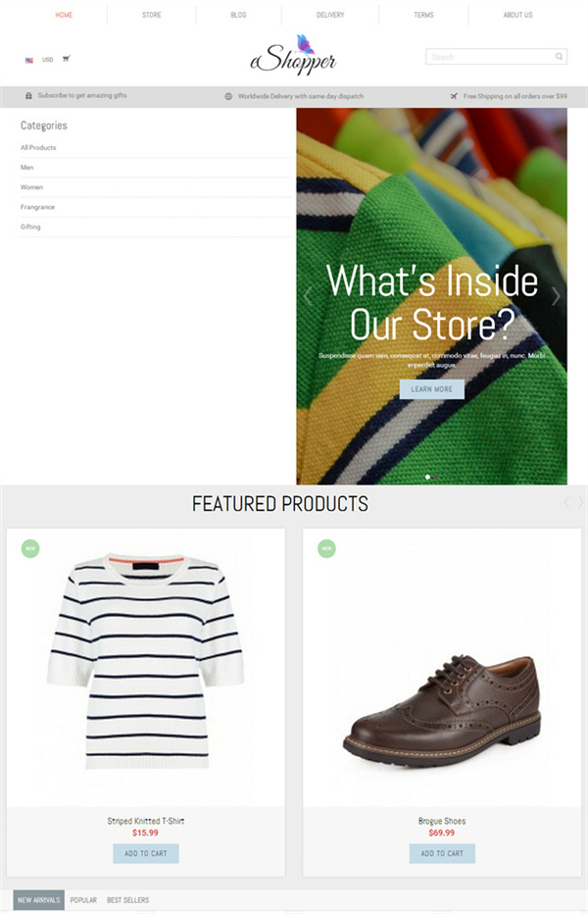Show next featured products arrow
The height and width of the screenshot is (914, 588).
(x=580, y=502)
